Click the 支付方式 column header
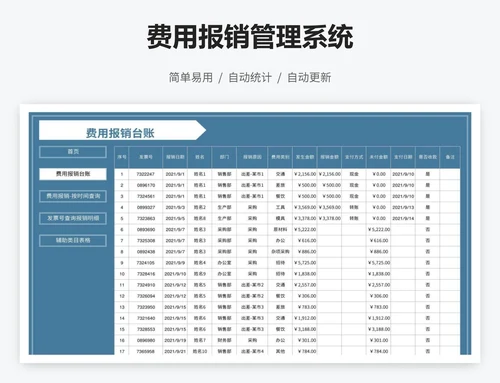This screenshot has height=383, width=500. (354, 157)
